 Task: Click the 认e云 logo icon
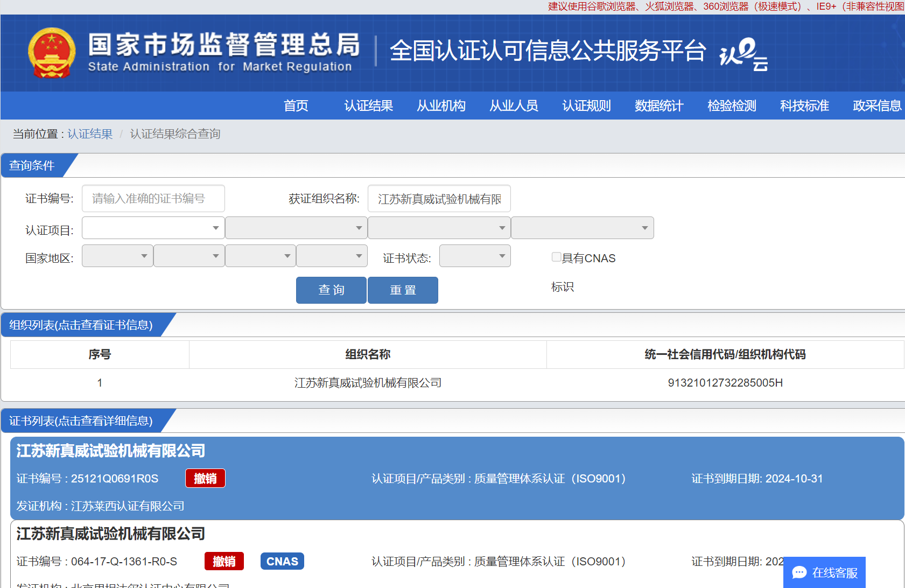coord(743,54)
